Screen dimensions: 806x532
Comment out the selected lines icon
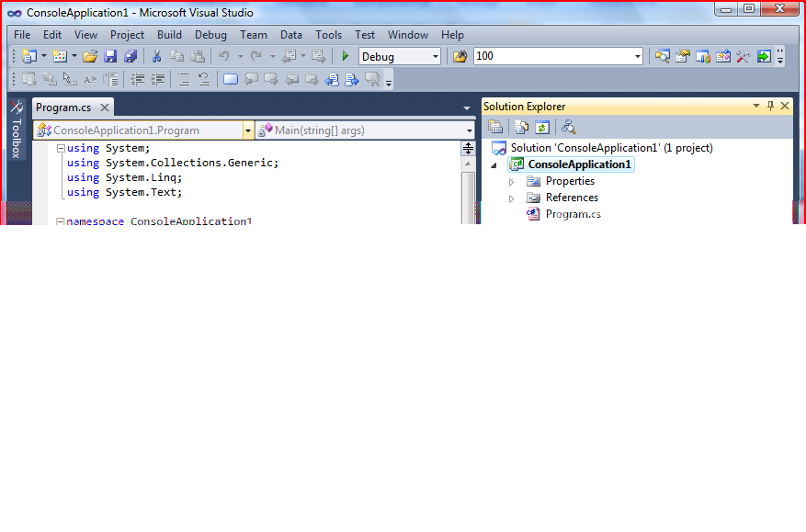tap(184, 79)
